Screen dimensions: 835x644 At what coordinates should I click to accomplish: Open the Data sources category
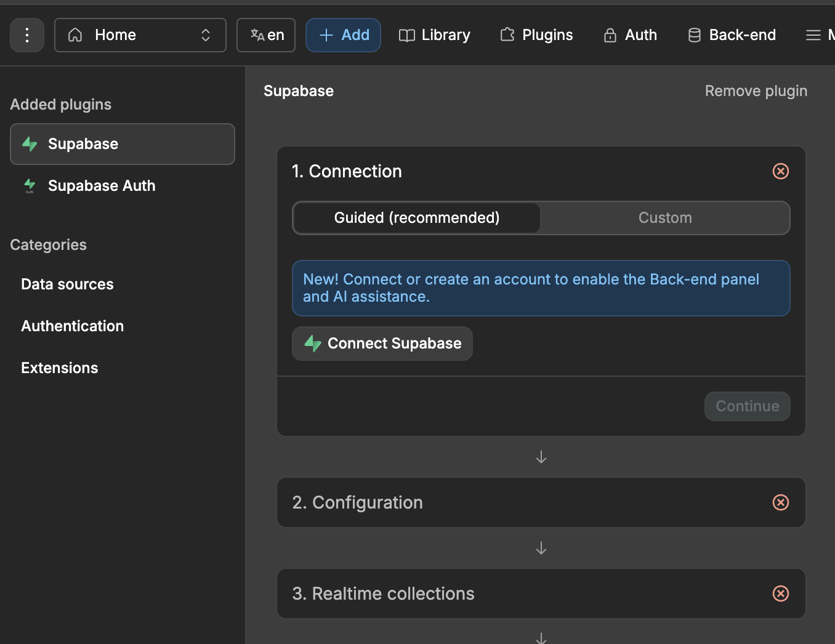pyautogui.click(x=67, y=284)
